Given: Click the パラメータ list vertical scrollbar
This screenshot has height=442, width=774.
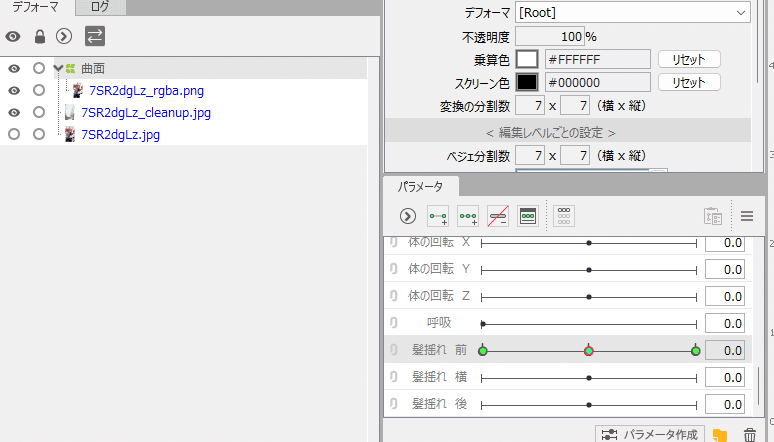Looking at the screenshot, I should coord(759,386).
